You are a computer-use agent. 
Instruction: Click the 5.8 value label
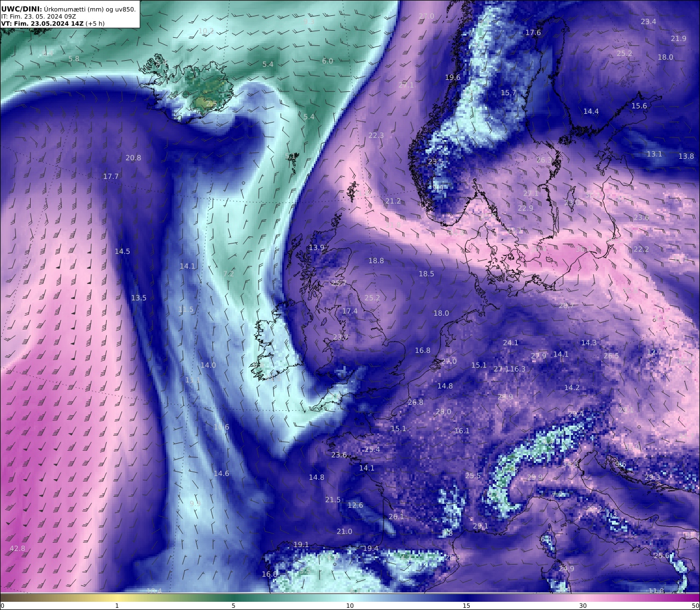[74, 59]
